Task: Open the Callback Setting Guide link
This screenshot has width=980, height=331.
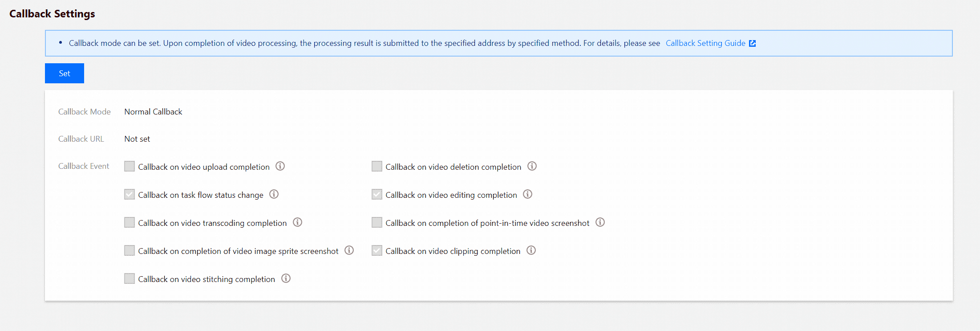Action: click(x=705, y=43)
